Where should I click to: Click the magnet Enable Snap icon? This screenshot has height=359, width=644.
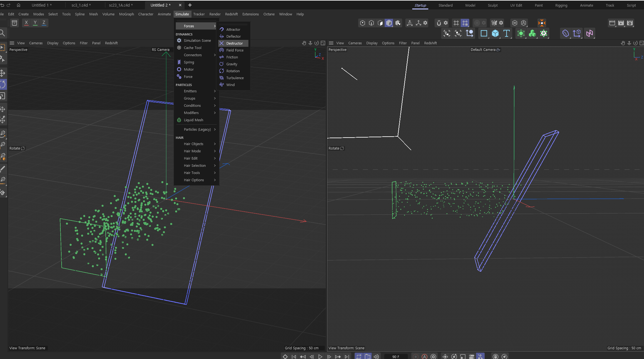[x=439, y=23]
